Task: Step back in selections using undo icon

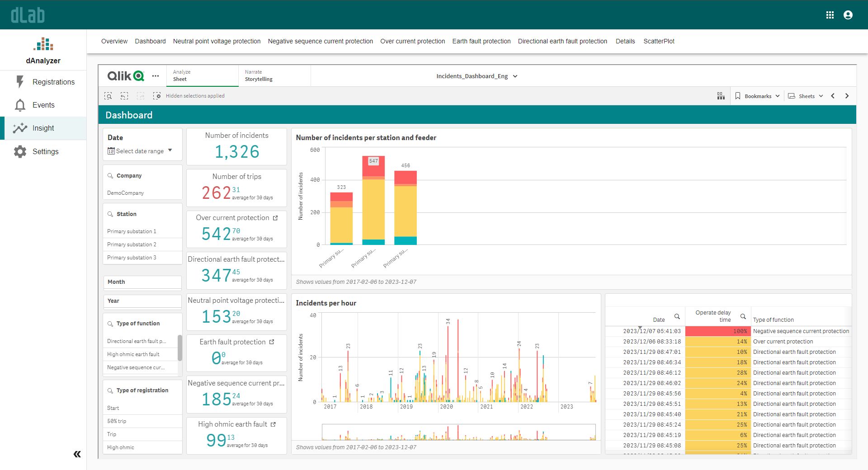Action: pyautogui.click(x=124, y=96)
